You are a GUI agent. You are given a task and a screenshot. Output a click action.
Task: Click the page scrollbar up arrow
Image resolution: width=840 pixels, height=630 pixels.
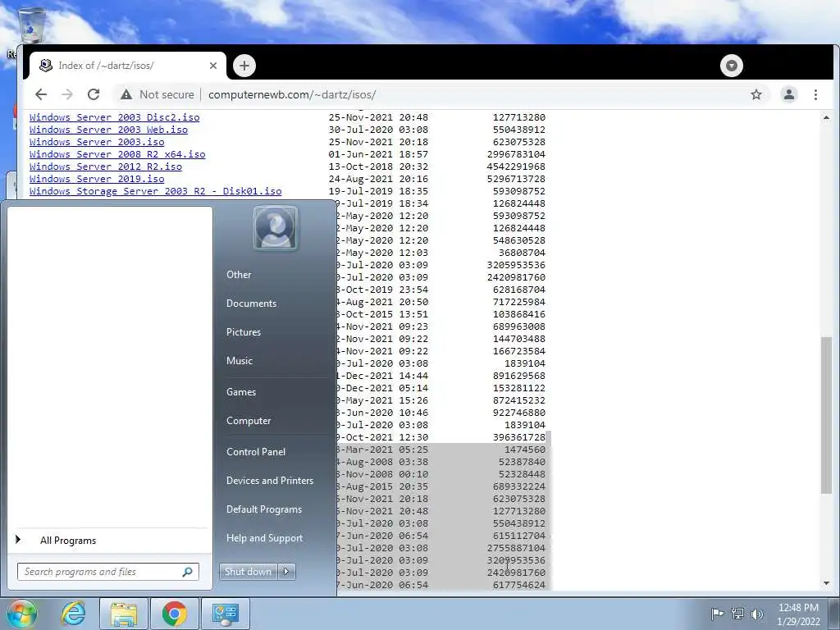[x=827, y=117]
